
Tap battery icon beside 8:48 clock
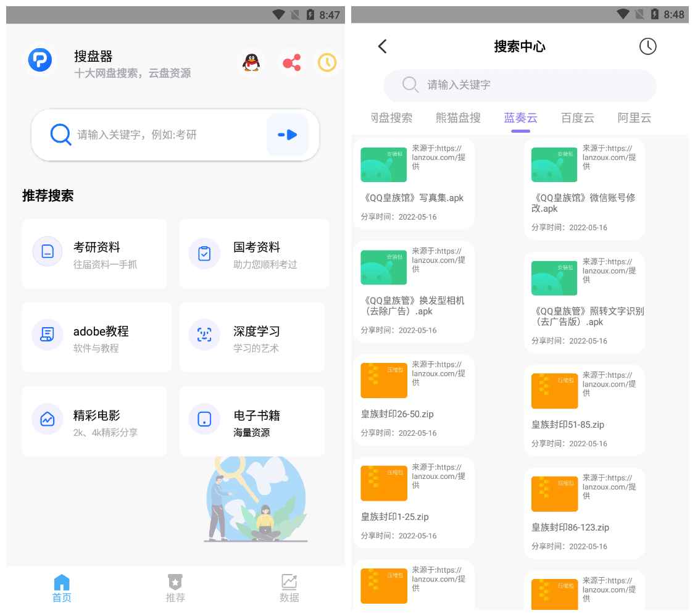(655, 14)
